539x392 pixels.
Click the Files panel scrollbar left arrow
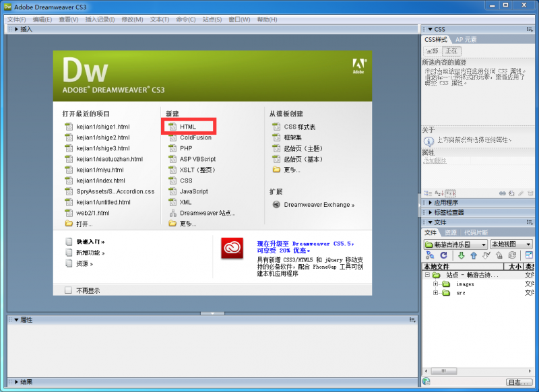click(x=426, y=371)
